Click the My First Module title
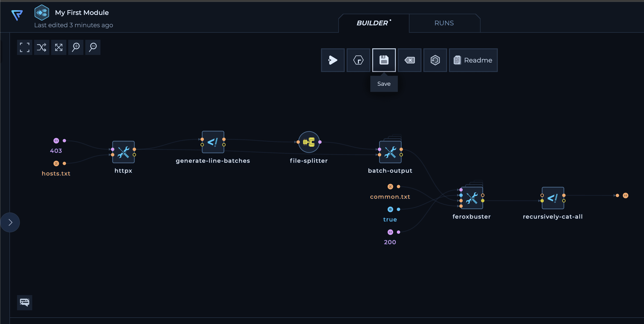 (82, 13)
